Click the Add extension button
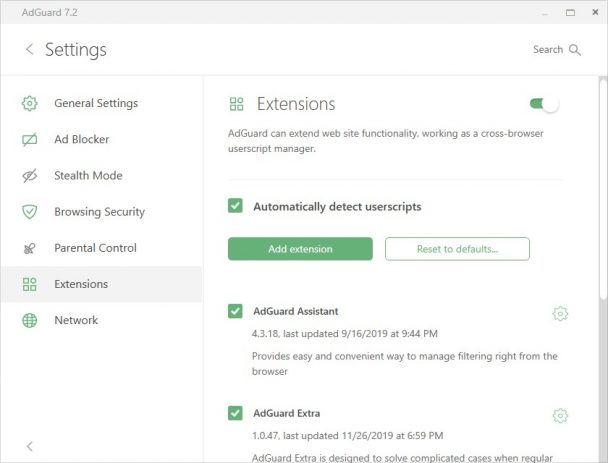Viewport: 608px width, 463px height. coord(300,249)
